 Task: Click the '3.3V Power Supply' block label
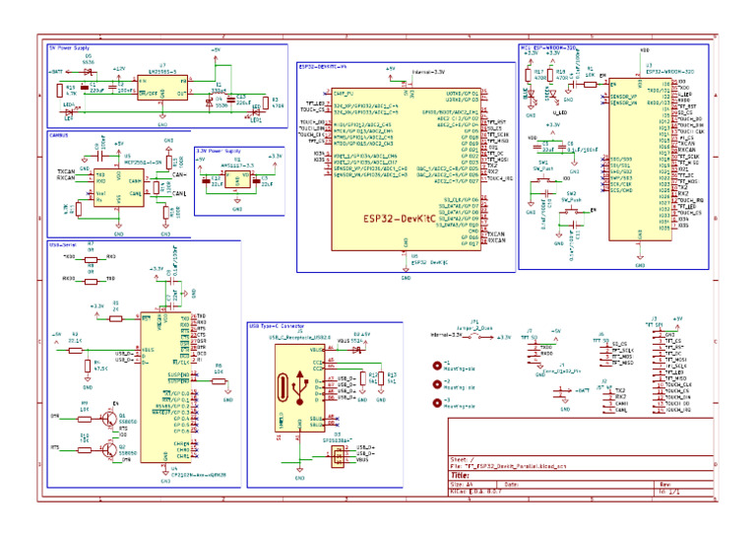pyautogui.click(x=219, y=151)
